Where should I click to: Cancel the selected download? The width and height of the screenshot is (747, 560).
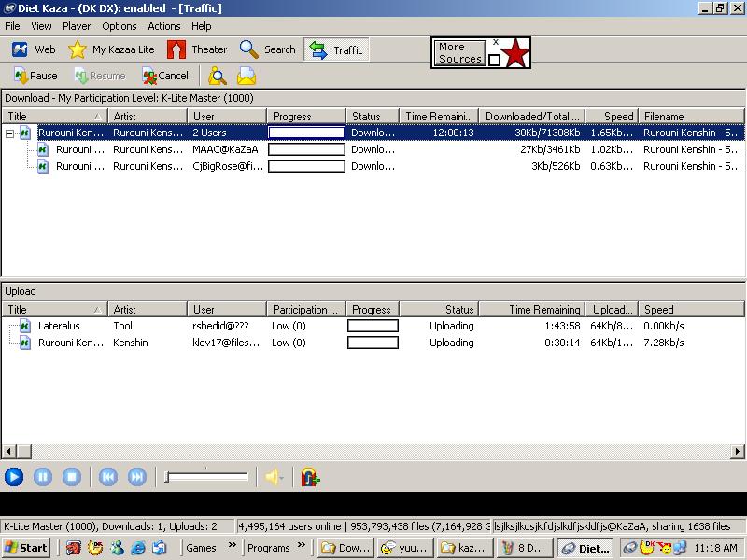165,77
